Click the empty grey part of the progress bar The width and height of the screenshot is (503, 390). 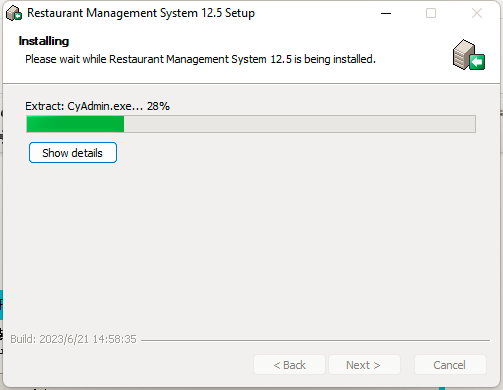pos(299,124)
